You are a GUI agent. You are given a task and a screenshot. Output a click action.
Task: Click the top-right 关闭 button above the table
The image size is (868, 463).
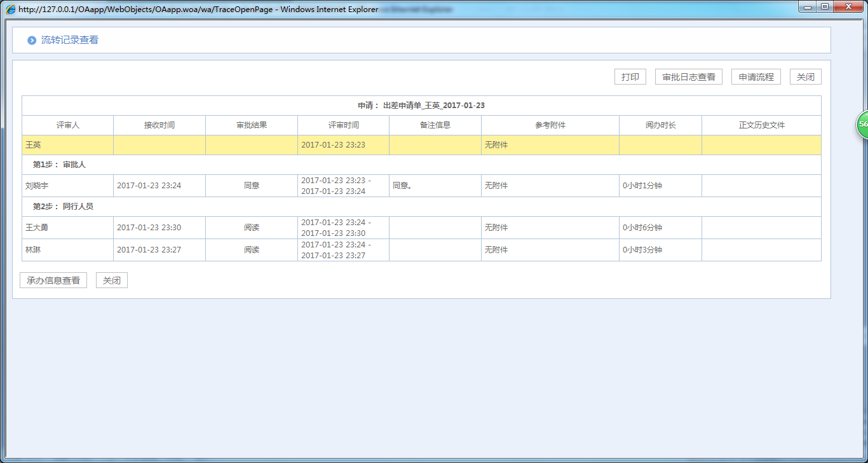tap(805, 77)
